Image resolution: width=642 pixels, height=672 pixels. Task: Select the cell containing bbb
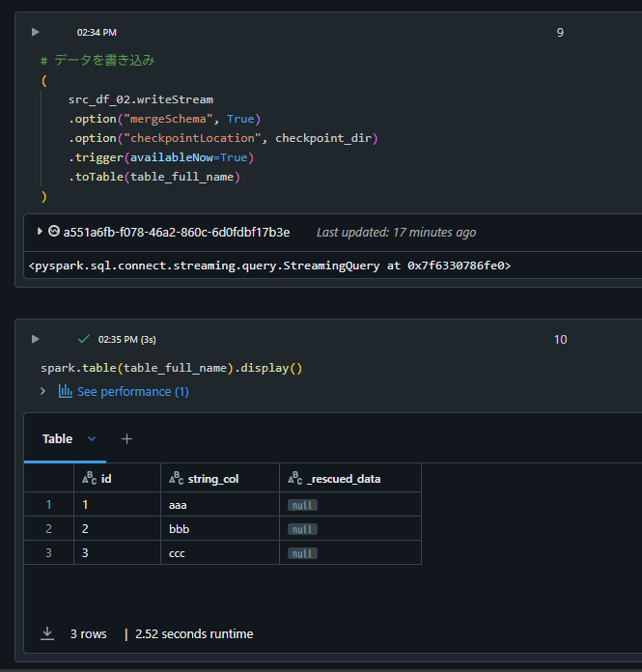(x=220, y=529)
